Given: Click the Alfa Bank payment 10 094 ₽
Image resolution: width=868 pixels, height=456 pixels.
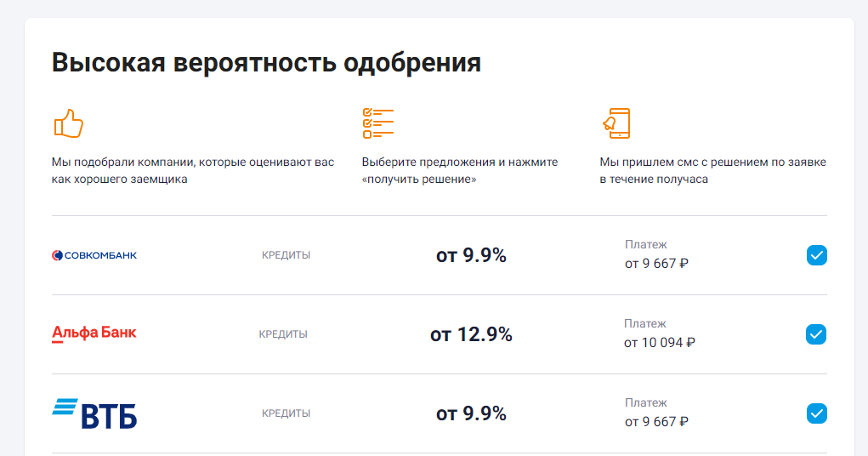Looking at the screenshot, I should [660, 342].
